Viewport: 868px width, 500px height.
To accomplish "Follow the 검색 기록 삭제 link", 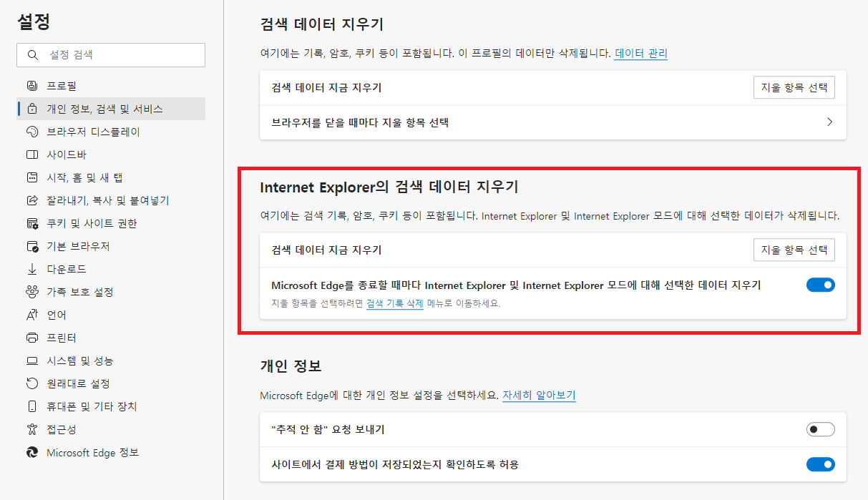I will pos(395,303).
